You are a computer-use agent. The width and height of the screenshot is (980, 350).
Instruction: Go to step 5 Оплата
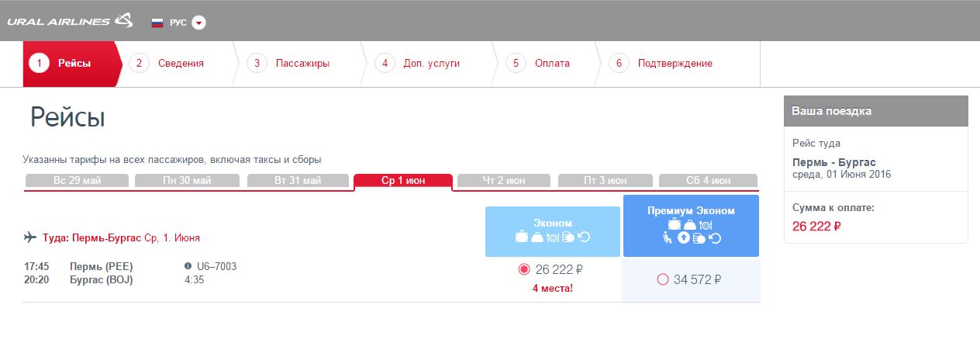click(551, 64)
